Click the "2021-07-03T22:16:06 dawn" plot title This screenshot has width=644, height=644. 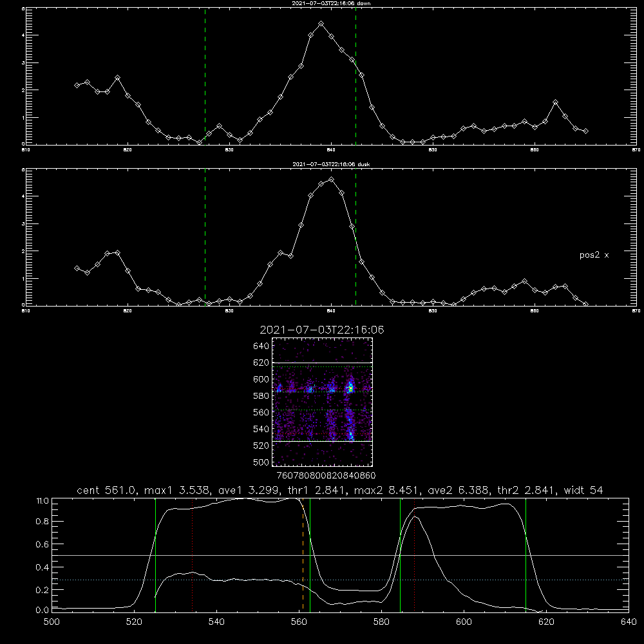click(331, 3)
